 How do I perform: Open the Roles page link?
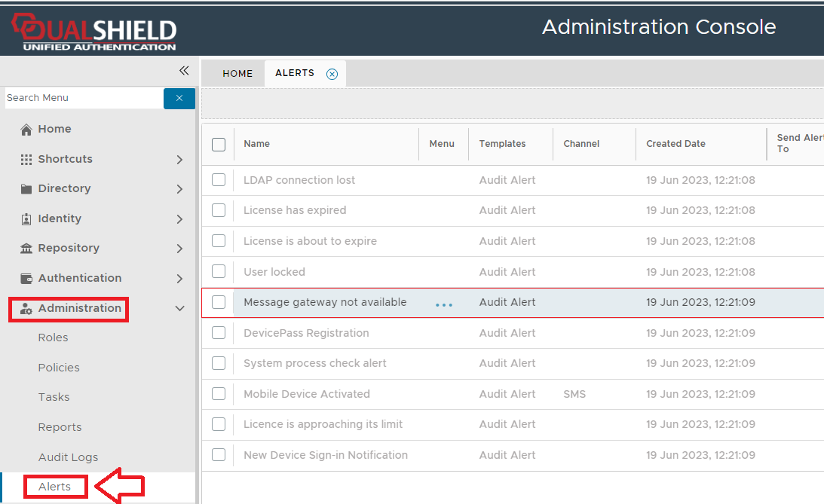[x=53, y=338]
